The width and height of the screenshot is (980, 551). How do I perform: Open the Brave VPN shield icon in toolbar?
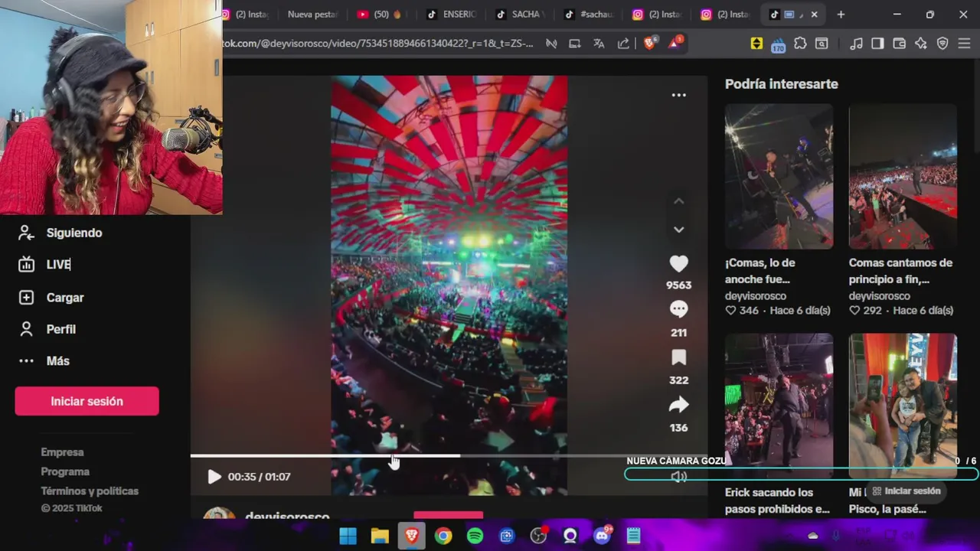(x=942, y=44)
